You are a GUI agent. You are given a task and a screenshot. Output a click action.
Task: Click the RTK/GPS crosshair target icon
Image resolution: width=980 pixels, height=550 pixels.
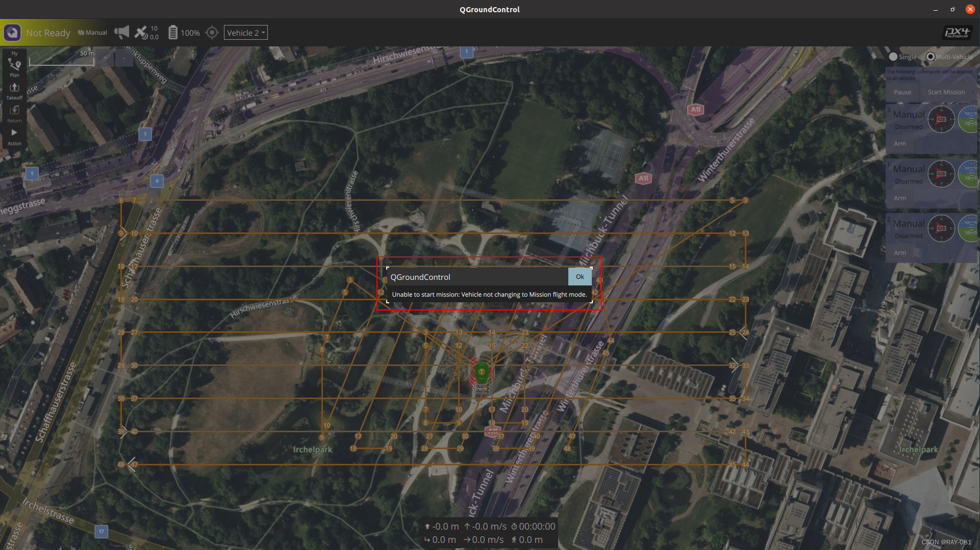click(x=212, y=33)
